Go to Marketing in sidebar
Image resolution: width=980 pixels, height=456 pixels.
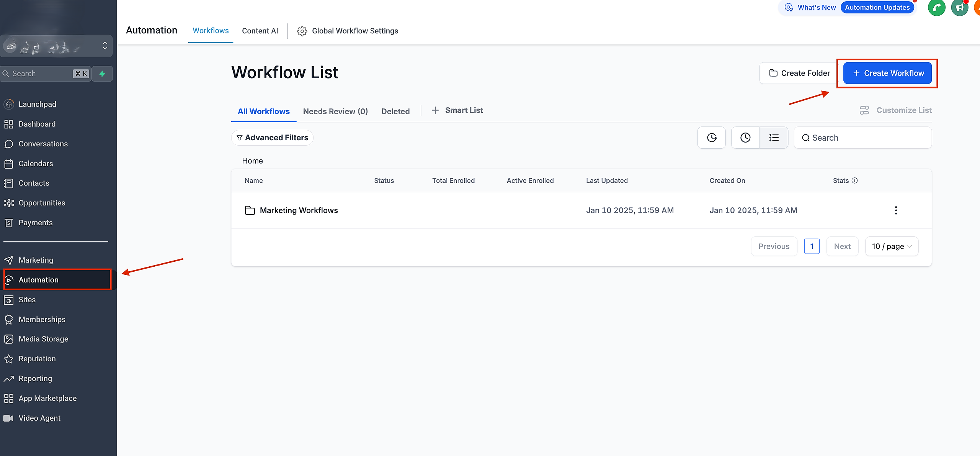[36, 260]
